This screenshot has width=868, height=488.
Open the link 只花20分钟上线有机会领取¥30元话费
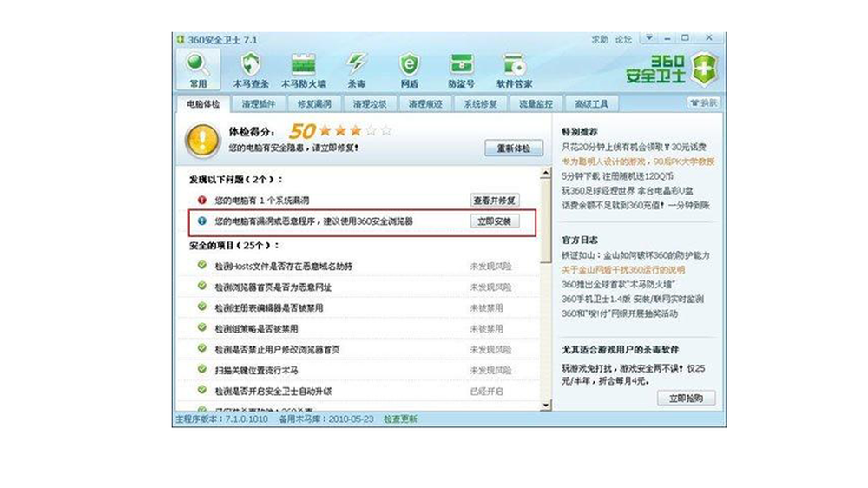click(x=634, y=147)
